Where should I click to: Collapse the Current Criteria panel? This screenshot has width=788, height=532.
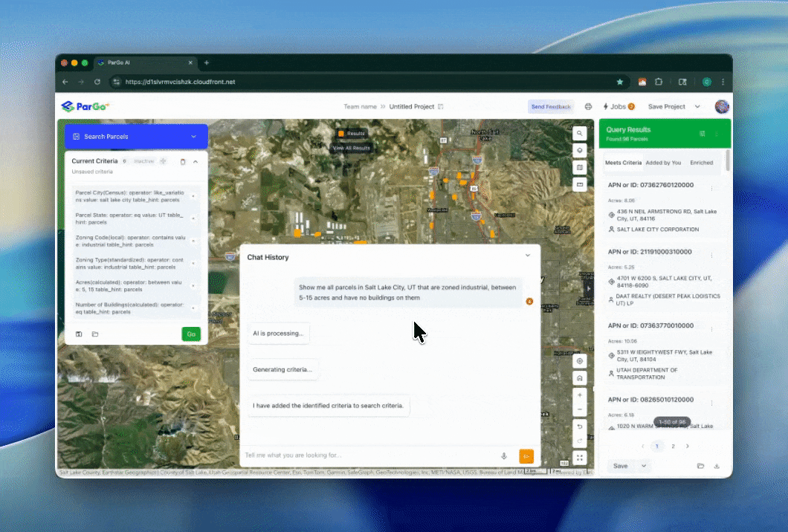tap(196, 161)
